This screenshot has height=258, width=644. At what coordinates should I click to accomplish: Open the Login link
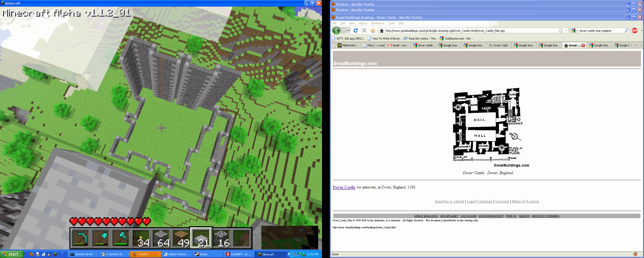pos(470,201)
